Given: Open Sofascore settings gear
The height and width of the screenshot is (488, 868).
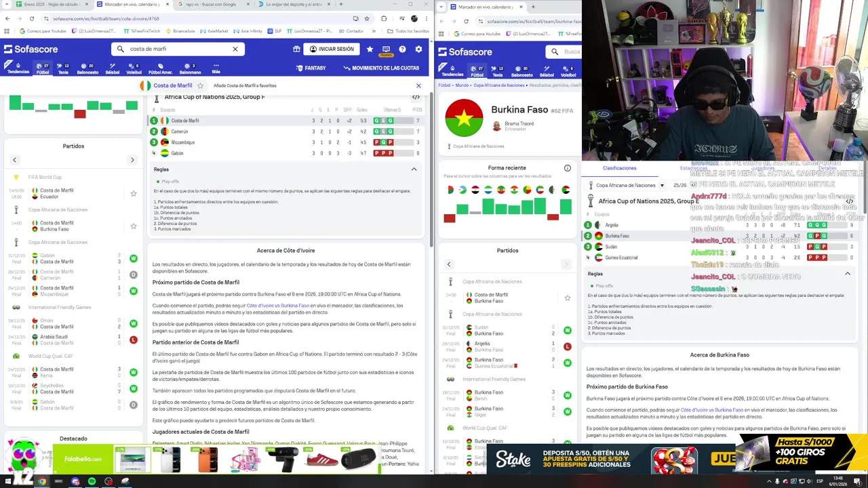Looking at the screenshot, I should point(418,49).
